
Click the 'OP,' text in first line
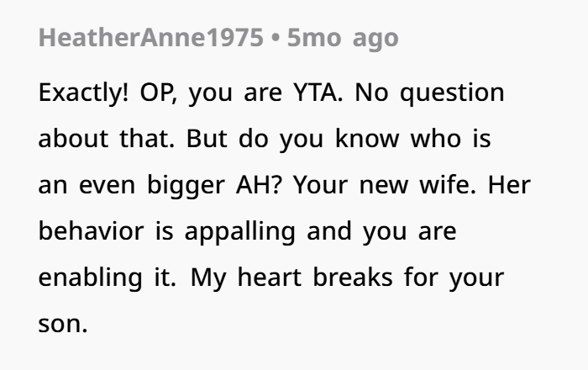tap(158, 92)
